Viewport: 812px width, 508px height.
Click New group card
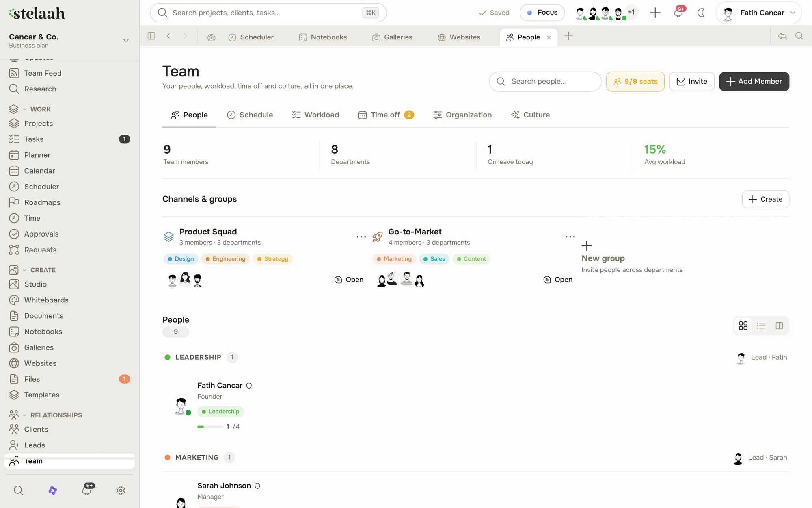632,257
